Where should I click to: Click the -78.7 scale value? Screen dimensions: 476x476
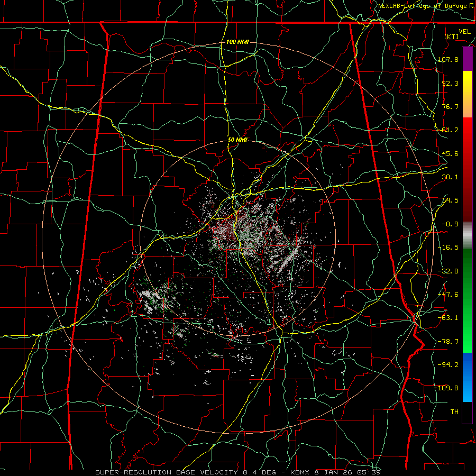(x=448, y=342)
